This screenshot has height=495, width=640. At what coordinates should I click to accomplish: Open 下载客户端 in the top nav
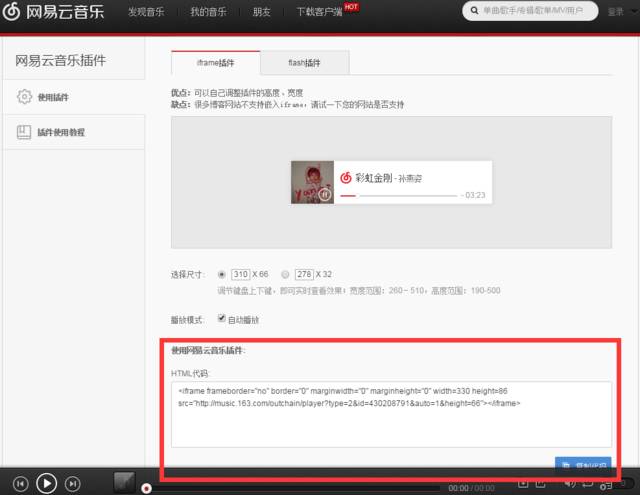pos(319,12)
